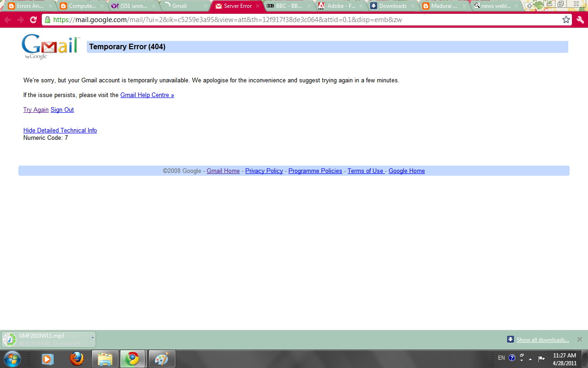Open the Google Home footer link
The width and height of the screenshot is (588, 368).
(x=407, y=171)
